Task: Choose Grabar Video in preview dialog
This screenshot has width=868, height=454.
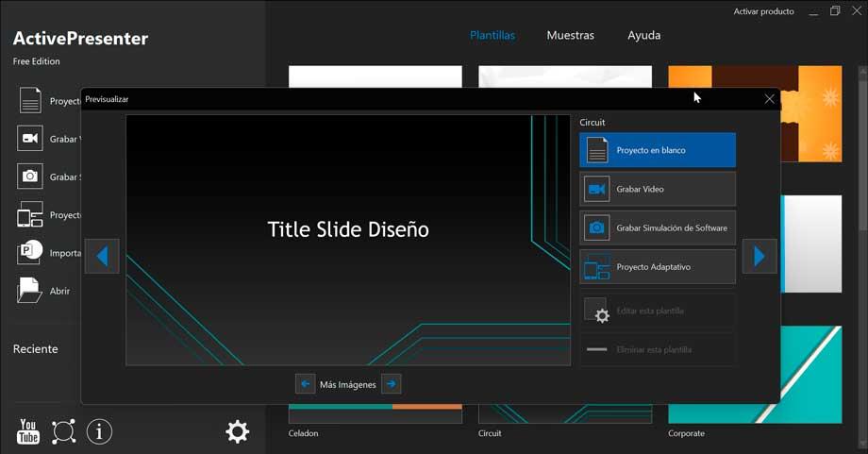Action: (x=658, y=189)
